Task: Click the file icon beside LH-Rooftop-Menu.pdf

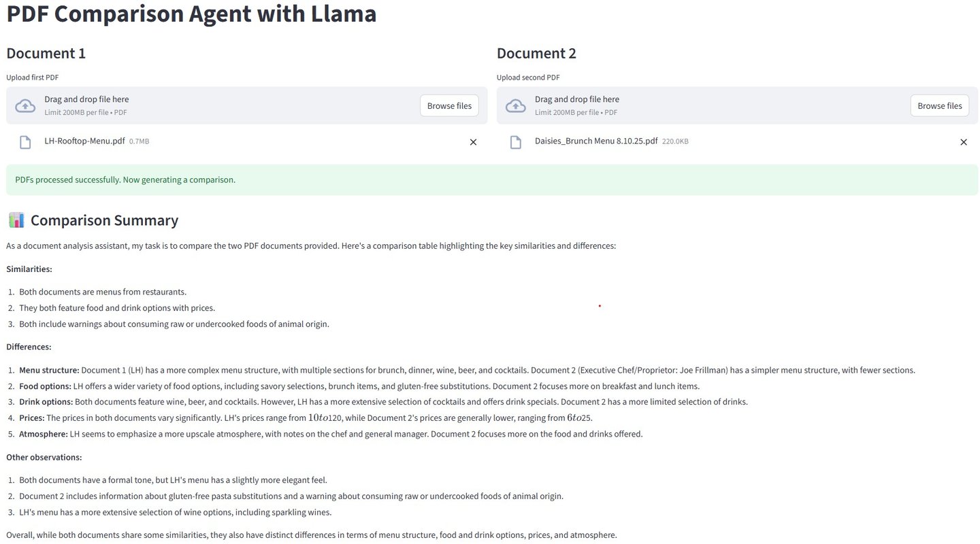Action: [x=25, y=142]
